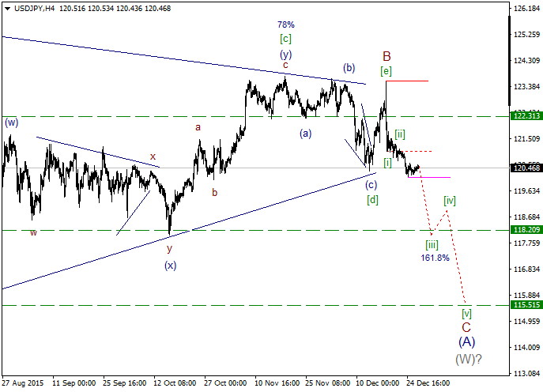Select the blue (y) wave label
The image size is (543, 392).
[286, 55]
